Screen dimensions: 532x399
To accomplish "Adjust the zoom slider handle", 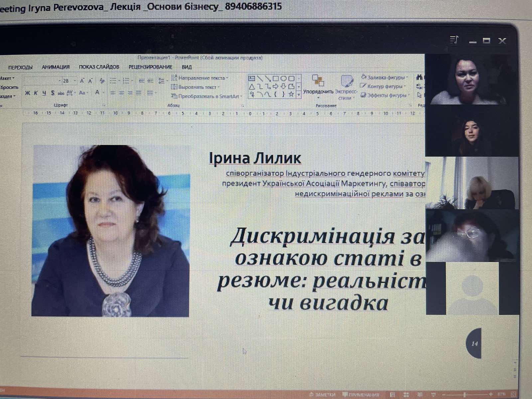I will coord(465,395).
